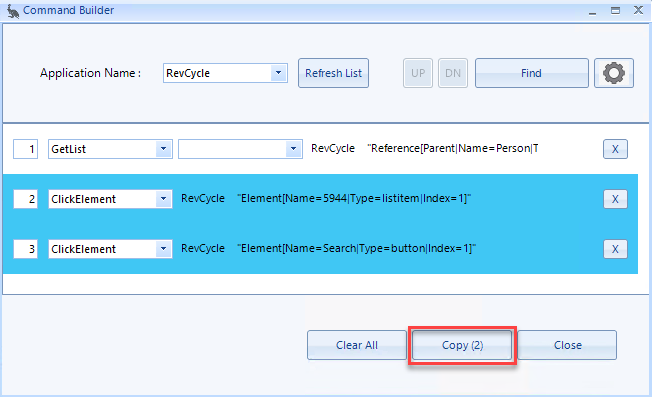The width and height of the screenshot is (652, 397).
Task: Maximize the Command Builder window
Action: (x=615, y=10)
